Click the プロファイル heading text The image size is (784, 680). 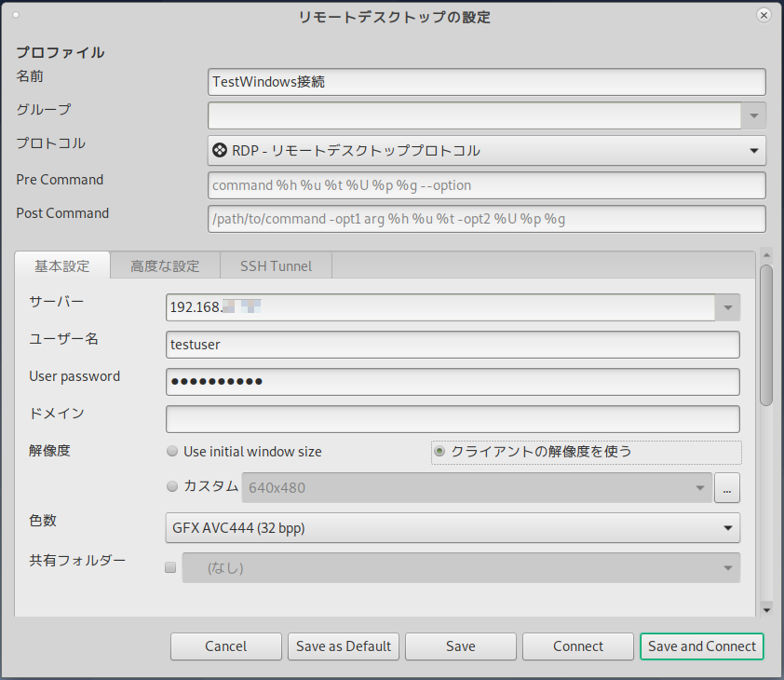[x=61, y=52]
